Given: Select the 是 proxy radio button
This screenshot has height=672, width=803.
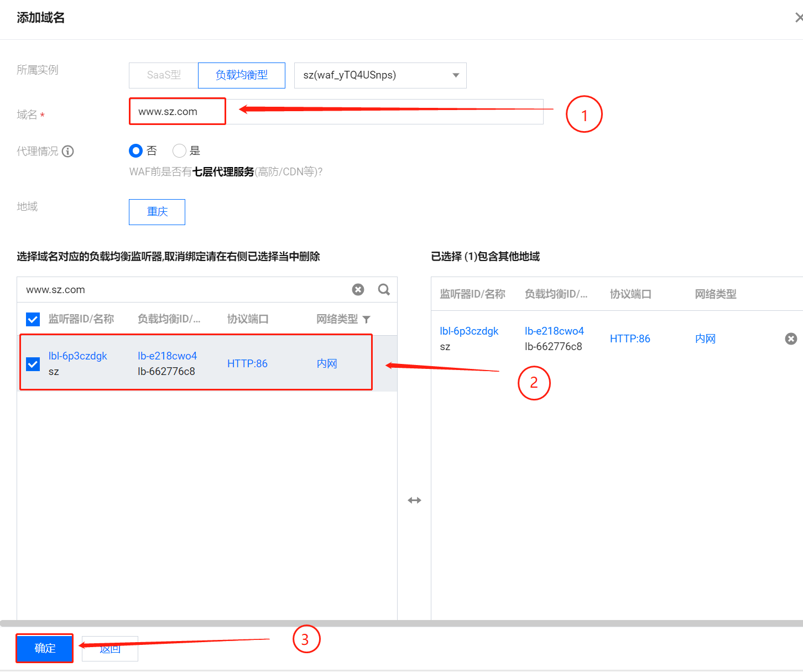Looking at the screenshot, I should coord(179,151).
